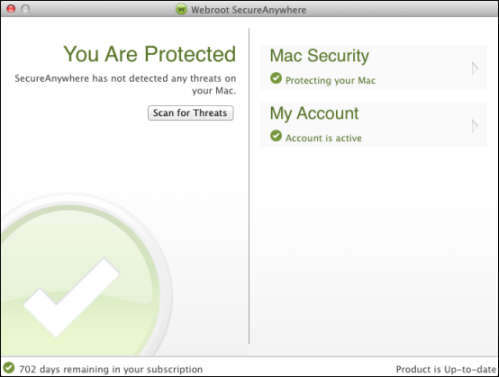Click the green check beside Account is active
499x377 pixels.
(276, 136)
